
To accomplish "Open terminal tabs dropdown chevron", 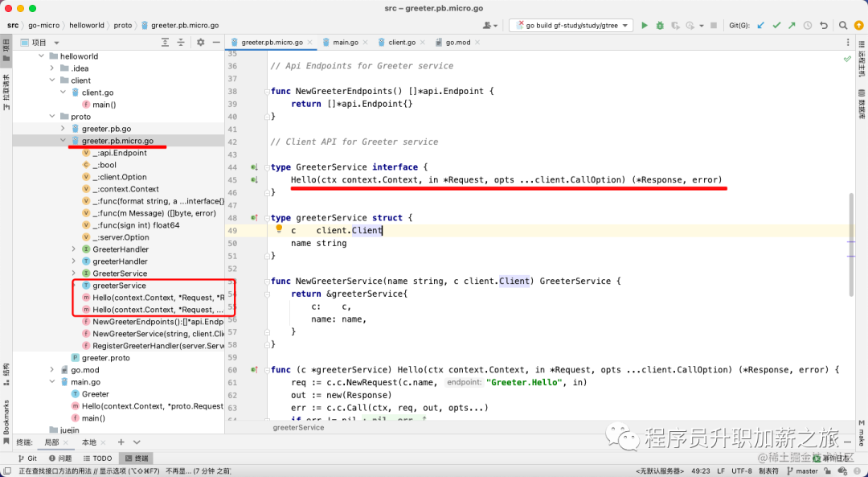I will coord(137,442).
